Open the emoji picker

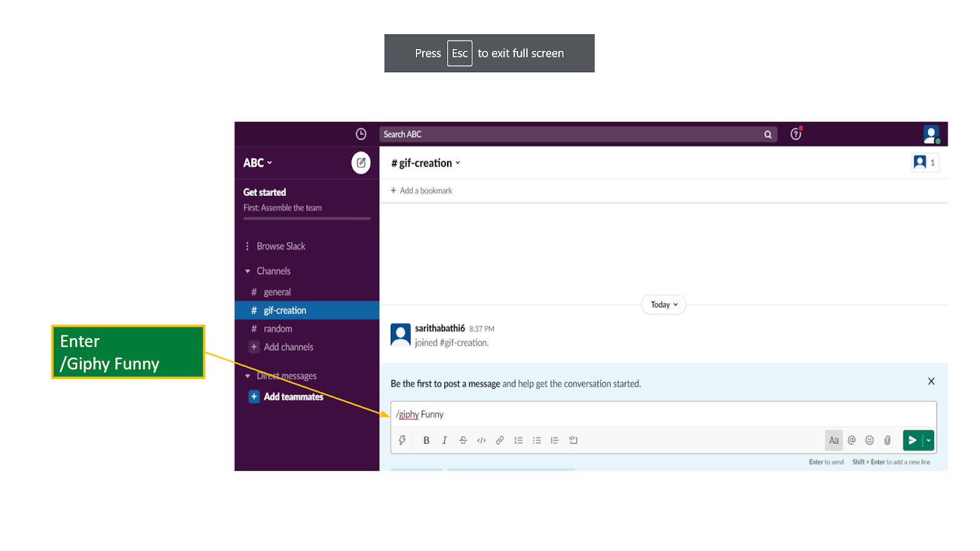870,440
